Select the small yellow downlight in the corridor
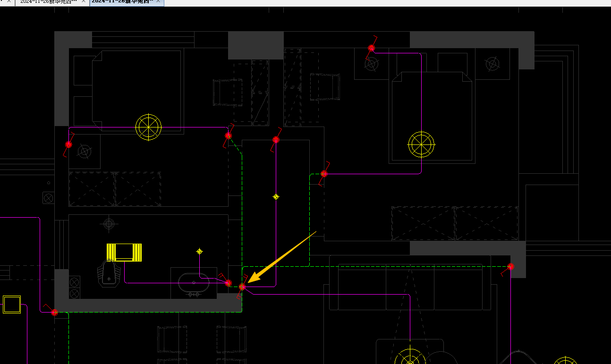The height and width of the screenshot is (364, 611). pyautogui.click(x=276, y=196)
